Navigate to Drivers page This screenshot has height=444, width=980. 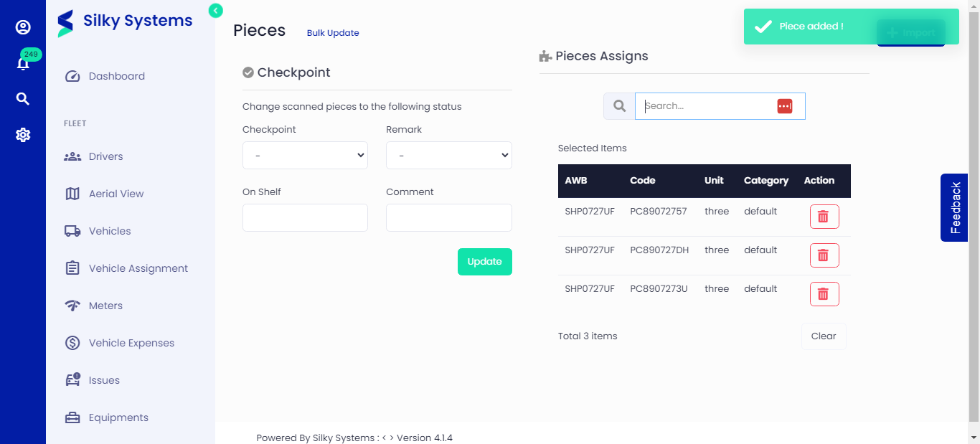(105, 156)
